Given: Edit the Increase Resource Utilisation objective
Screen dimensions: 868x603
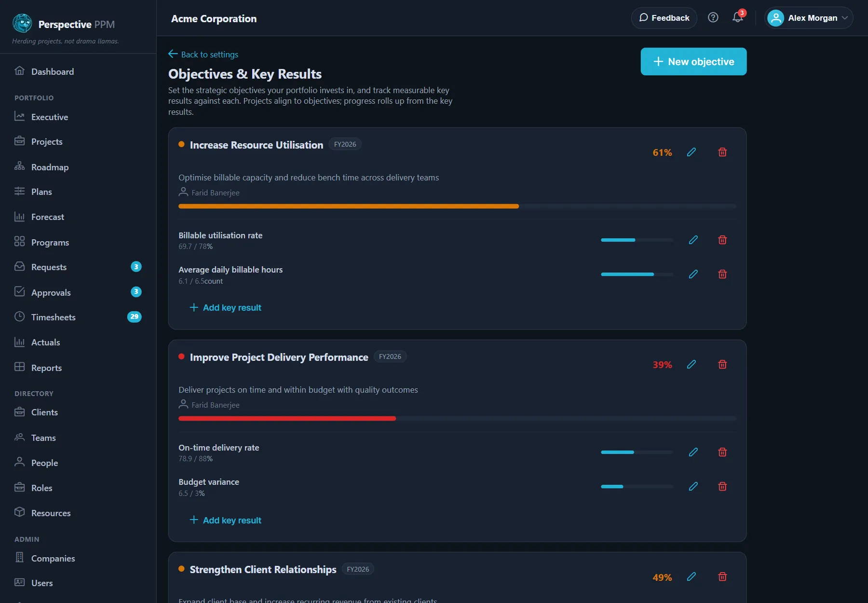Looking at the screenshot, I should [692, 152].
